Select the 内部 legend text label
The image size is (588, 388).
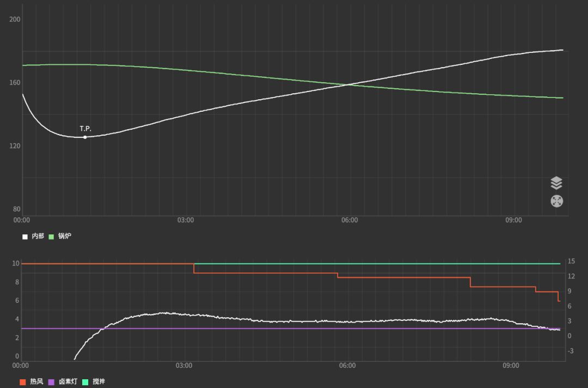click(38, 237)
